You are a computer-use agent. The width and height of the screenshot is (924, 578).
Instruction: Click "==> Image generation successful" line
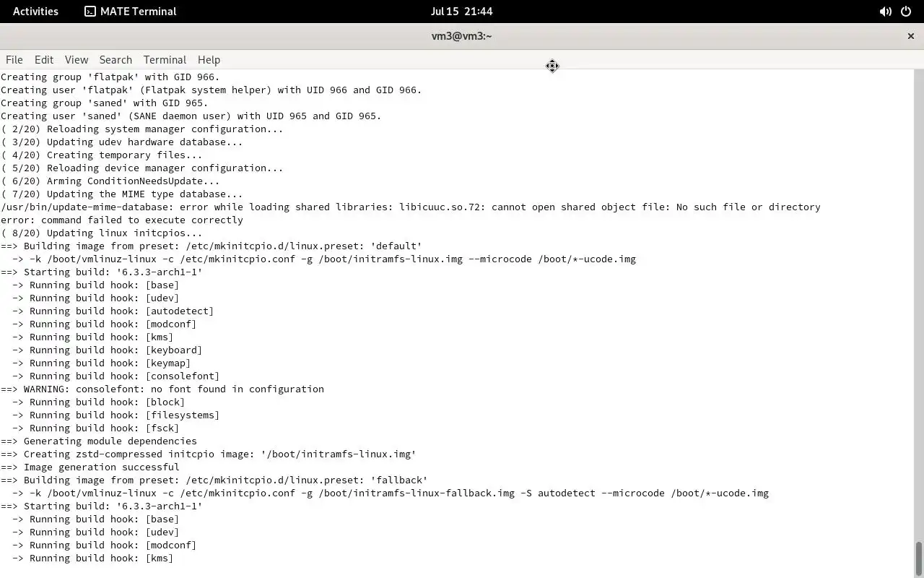coord(90,467)
